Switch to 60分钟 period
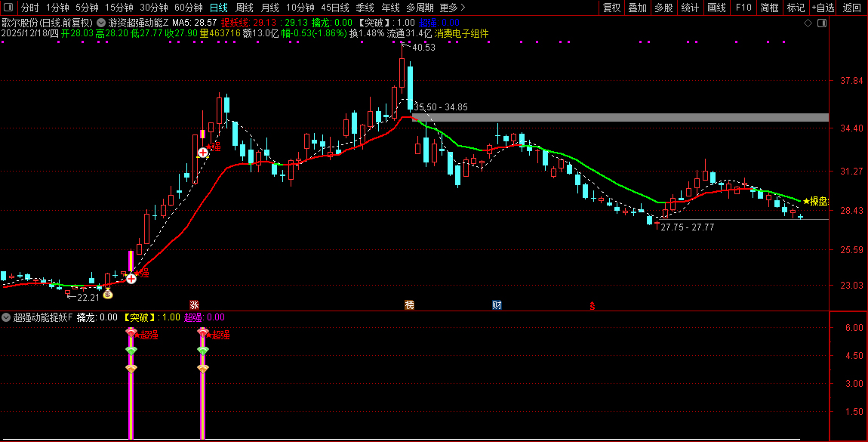Viewport: 868px width, 442px height. click(x=189, y=8)
